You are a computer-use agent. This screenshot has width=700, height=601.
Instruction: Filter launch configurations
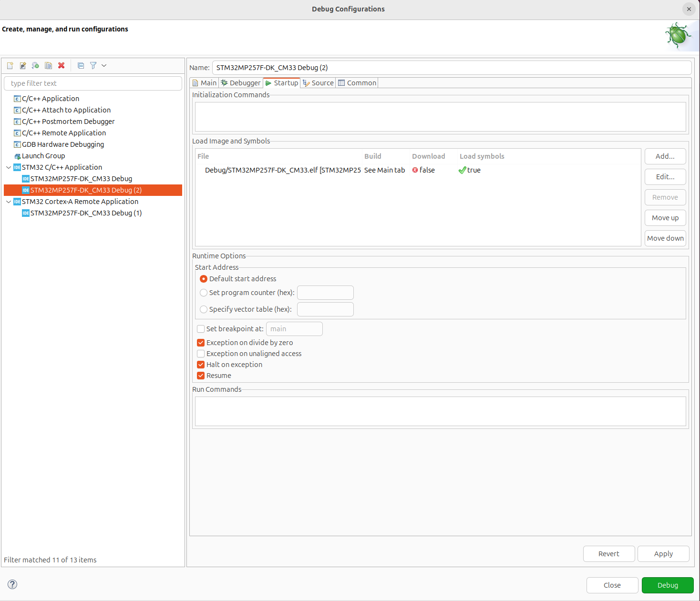click(x=93, y=65)
